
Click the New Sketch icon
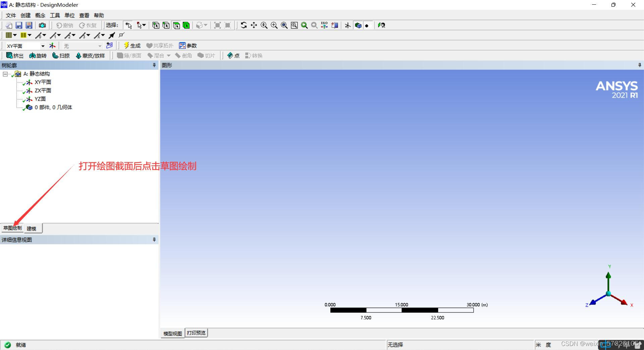[109, 45]
